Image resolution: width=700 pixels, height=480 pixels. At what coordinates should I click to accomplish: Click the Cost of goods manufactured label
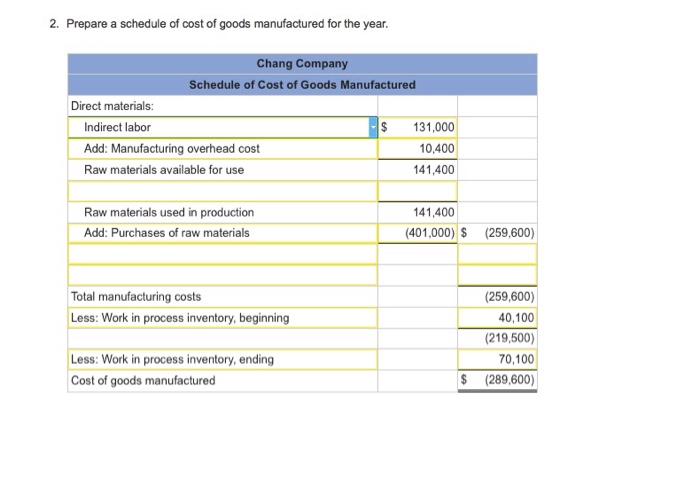(222, 380)
